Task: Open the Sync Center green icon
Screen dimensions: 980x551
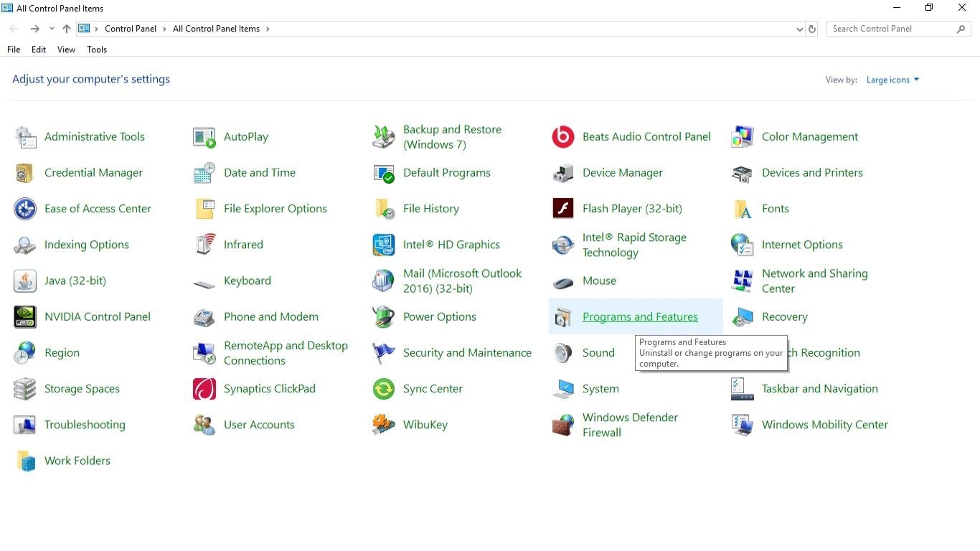Action: [x=384, y=389]
